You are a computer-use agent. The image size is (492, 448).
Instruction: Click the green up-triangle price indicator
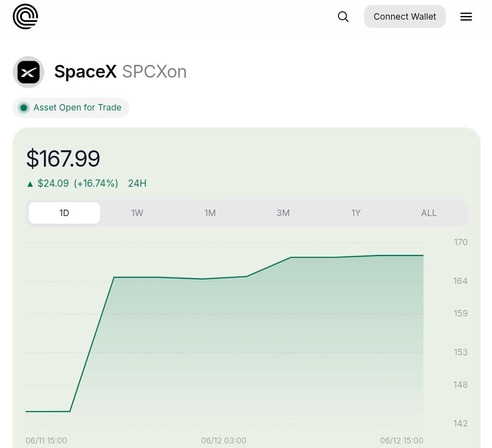pos(30,184)
